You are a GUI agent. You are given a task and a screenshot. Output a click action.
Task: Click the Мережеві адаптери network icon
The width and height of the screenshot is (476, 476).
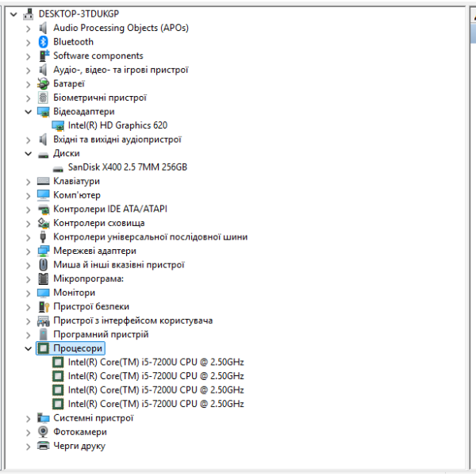point(43,251)
